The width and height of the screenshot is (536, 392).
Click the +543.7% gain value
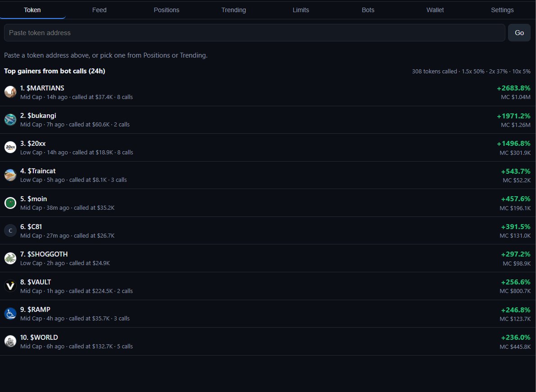(515, 171)
